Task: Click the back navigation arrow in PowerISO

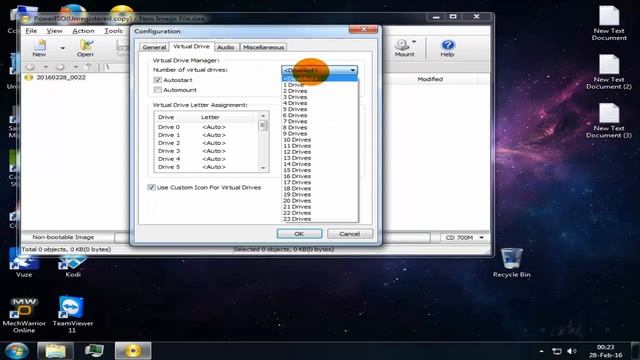Action: [30, 67]
